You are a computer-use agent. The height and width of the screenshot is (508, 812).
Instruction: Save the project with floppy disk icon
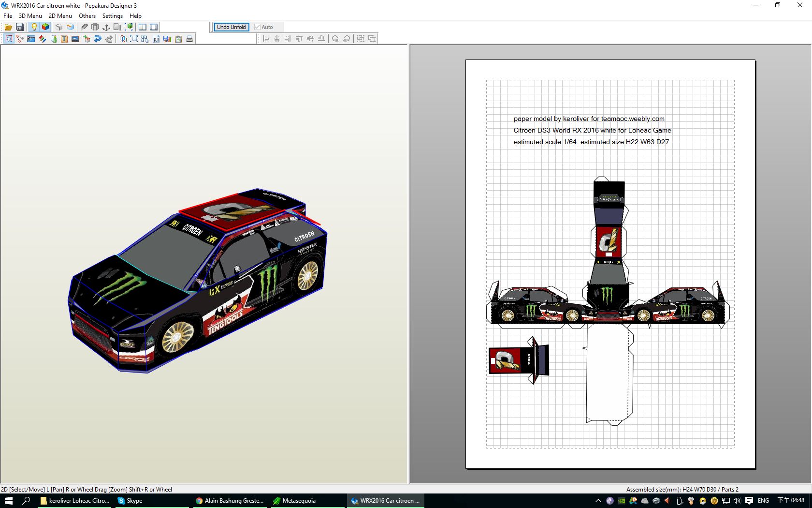20,27
